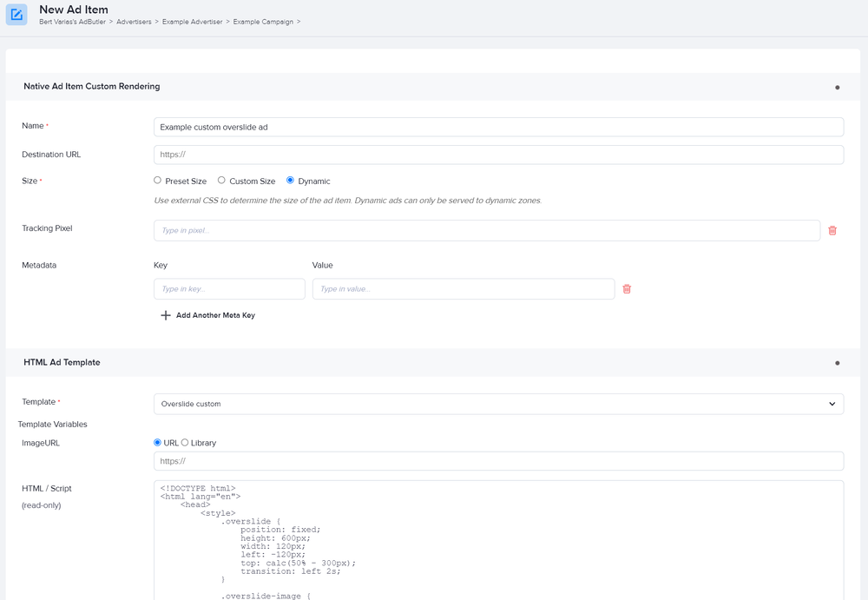868x600 pixels.
Task: Select the Dynamic size radio button
Action: tap(290, 180)
